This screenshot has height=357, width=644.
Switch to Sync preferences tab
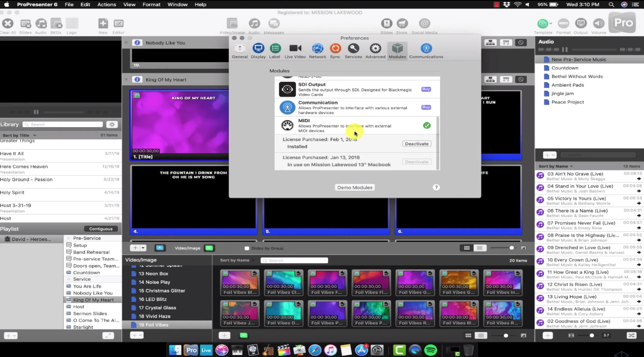[335, 51]
